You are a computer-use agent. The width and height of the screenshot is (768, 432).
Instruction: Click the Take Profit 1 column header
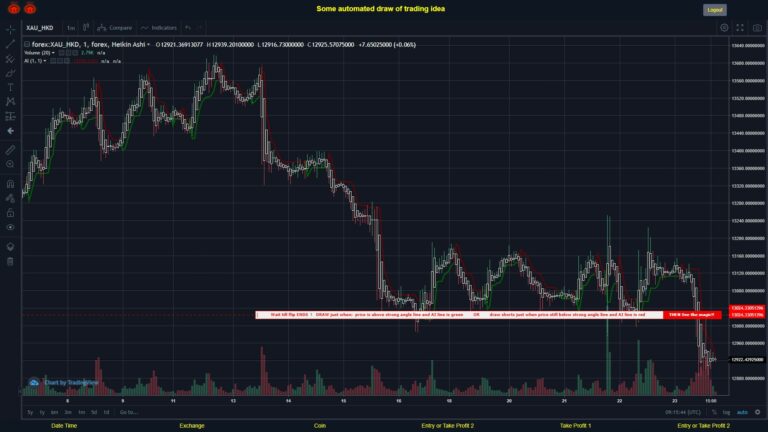[576, 426]
